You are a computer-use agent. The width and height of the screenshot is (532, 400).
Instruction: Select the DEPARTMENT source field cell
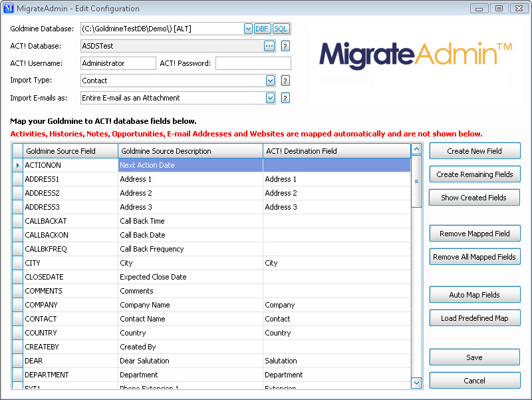click(x=70, y=375)
